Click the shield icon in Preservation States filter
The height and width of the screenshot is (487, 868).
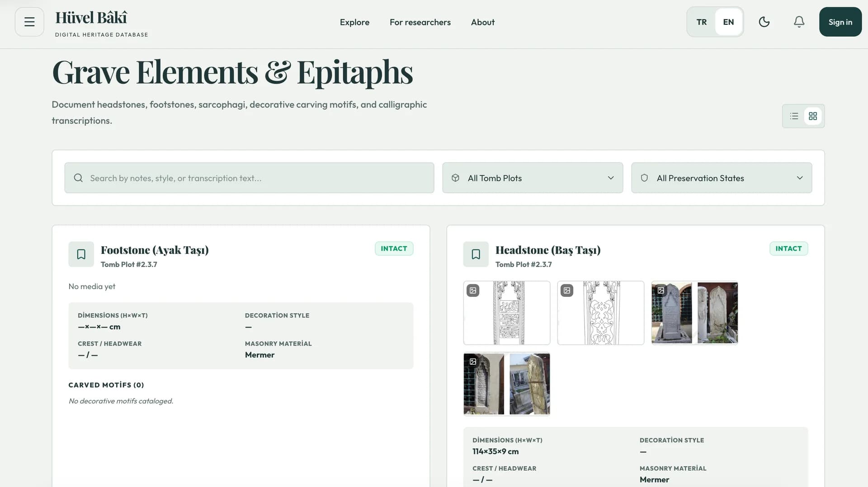(x=644, y=178)
